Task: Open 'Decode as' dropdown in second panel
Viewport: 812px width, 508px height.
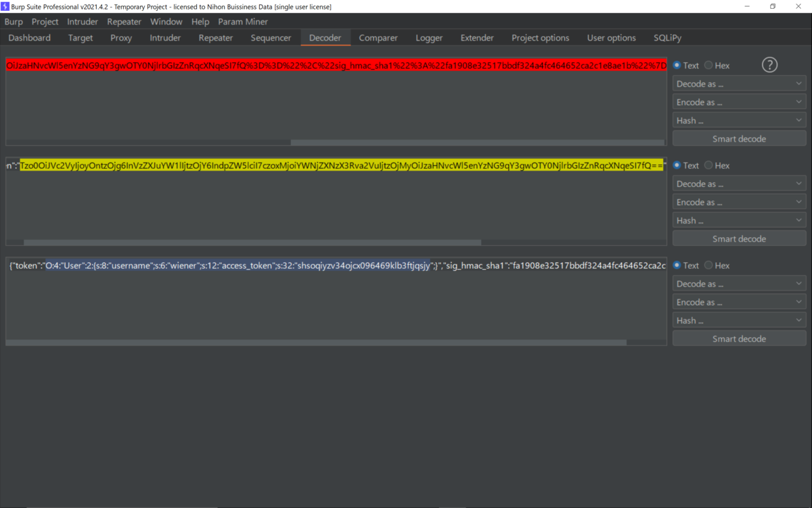Action: (x=739, y=184)
